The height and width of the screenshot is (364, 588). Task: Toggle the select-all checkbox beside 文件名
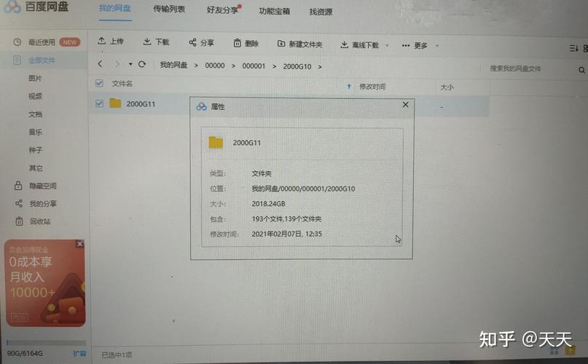(x=99, y=83)
